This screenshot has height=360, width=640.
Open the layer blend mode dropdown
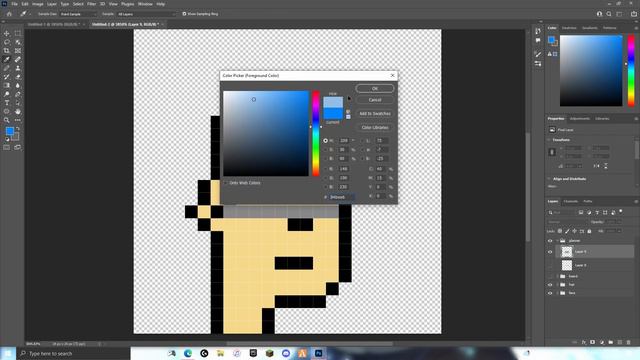[x=567, y=222]
